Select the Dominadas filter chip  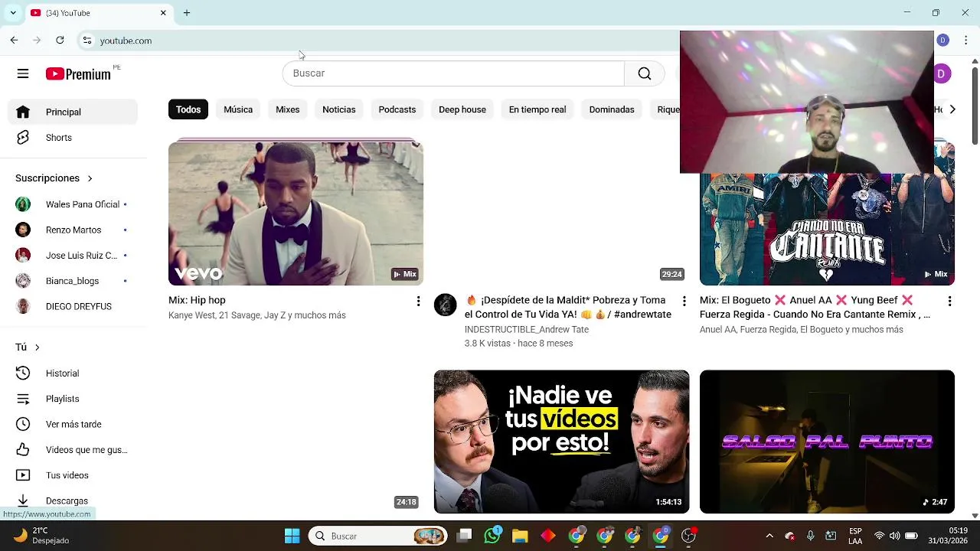tap(612, 109)
